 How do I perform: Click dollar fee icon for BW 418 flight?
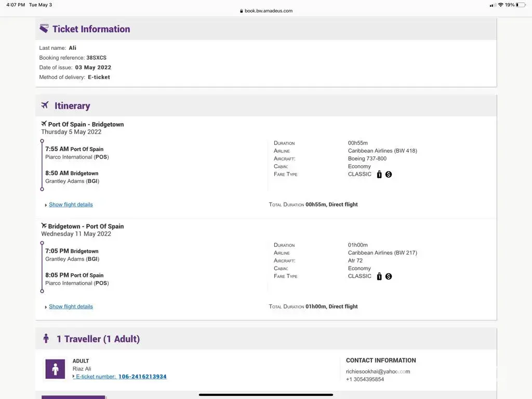(x=389, y=175)
